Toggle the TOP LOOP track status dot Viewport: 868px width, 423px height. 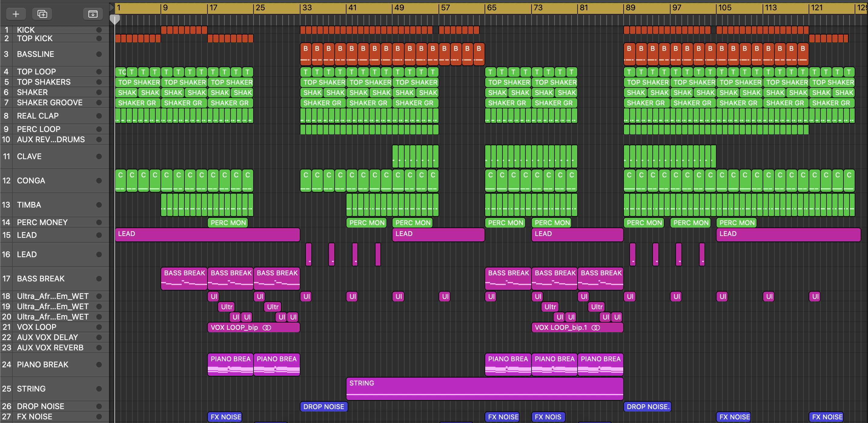(x=99, y=72)
